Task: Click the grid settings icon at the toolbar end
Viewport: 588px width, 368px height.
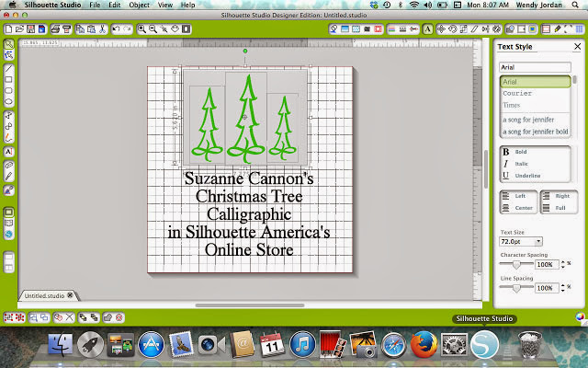Action: (580, 29)
